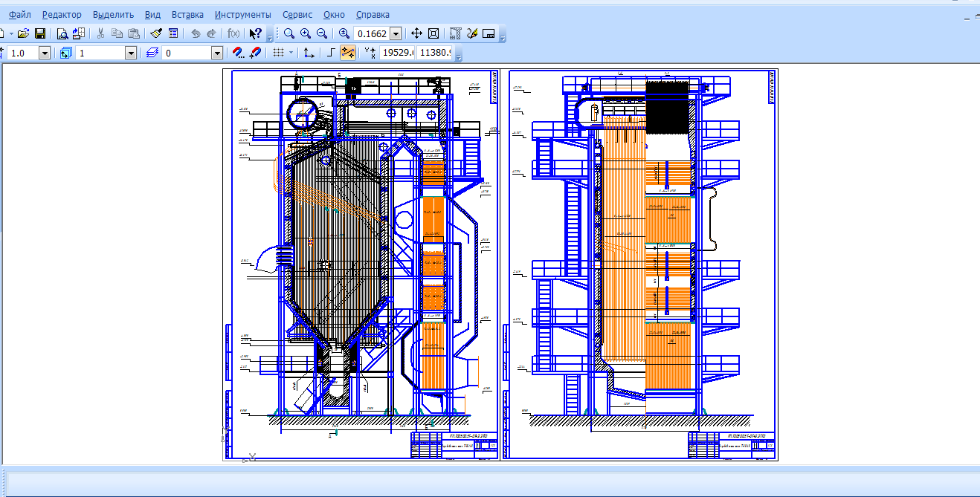Open the Вставка menu

(187, 14)
